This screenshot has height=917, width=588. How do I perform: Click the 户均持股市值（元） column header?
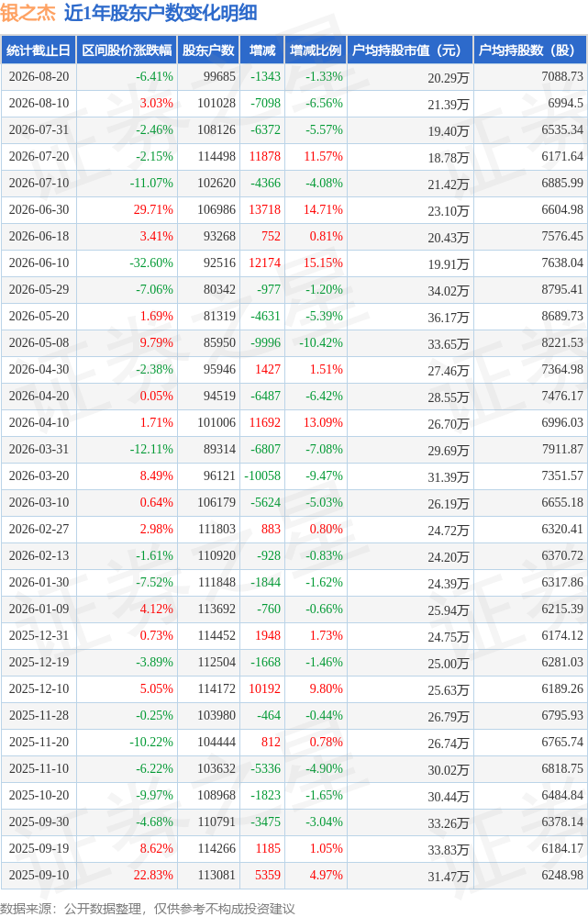[410, 50]
